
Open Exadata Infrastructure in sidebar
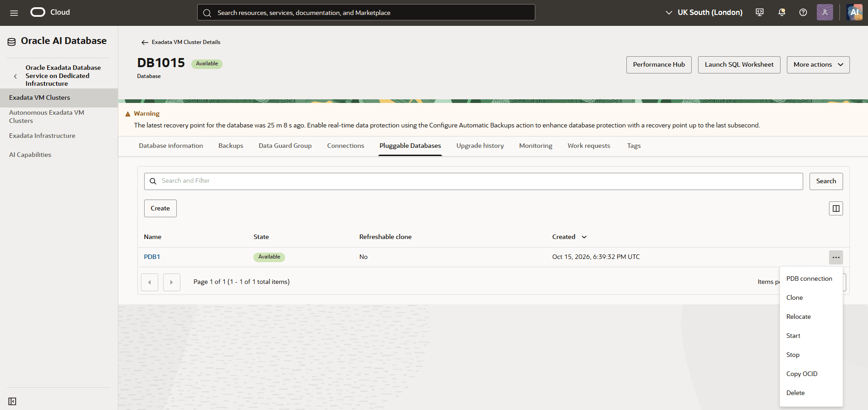42,136
